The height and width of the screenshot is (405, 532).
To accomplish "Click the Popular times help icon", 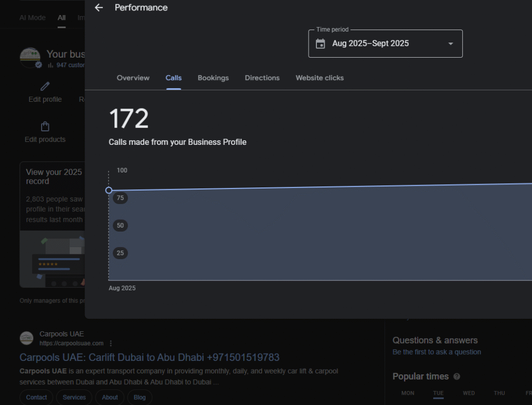I will (x=457, y=376).
